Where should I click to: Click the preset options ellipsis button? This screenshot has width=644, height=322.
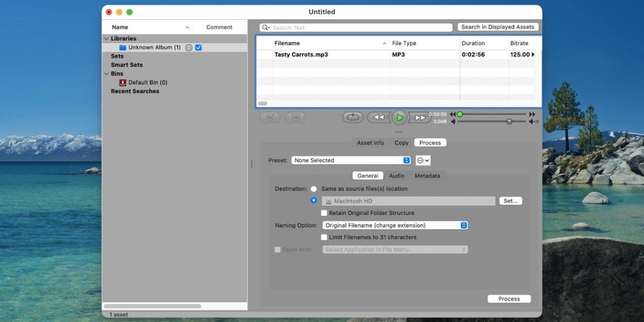click(x=423, y=160)
